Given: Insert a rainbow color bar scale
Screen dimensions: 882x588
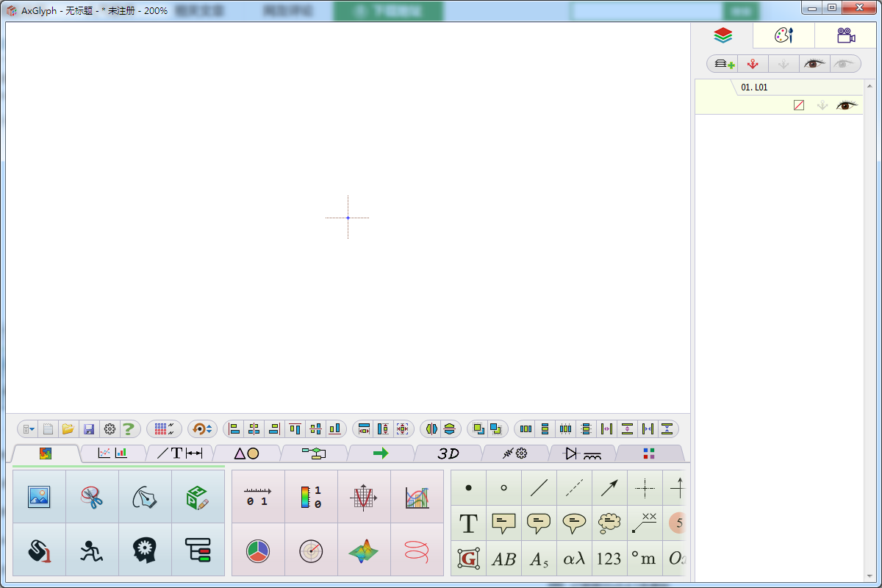Looking at the screenshot, I should tap(311, 497).
